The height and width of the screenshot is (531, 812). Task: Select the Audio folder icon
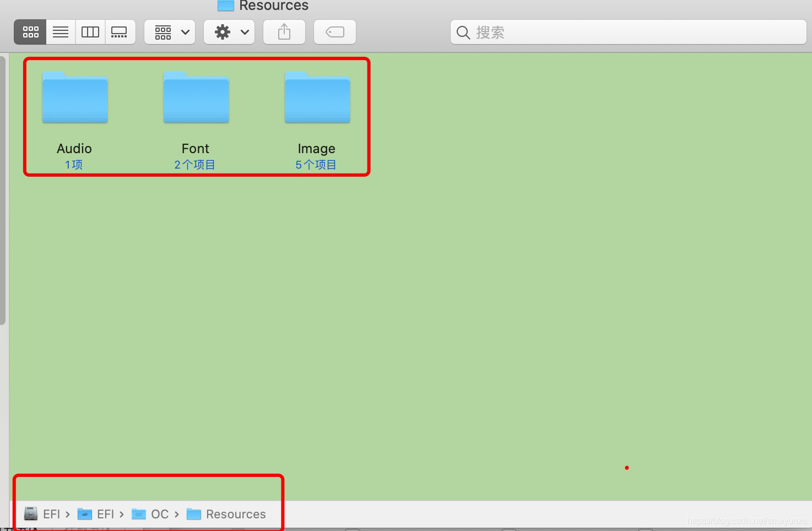[x=75, y=97]
